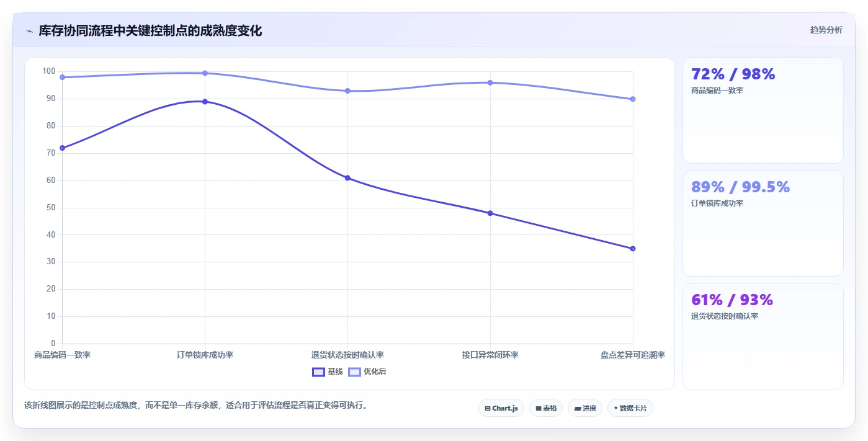
Task: Click the 61% / 93% card value
Action: (x=732, y=300)
